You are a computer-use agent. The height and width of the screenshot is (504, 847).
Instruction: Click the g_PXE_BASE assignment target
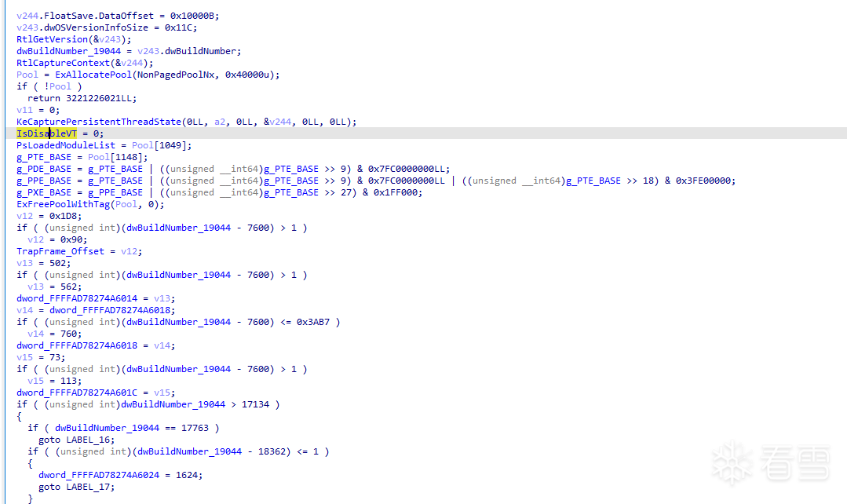click(x=44, y=192)
